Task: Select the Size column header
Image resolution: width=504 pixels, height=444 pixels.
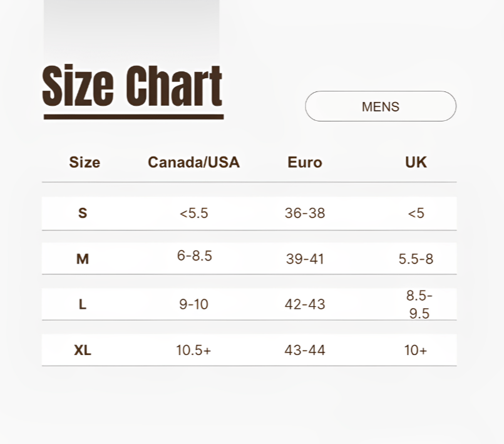Action: (85, 162)
